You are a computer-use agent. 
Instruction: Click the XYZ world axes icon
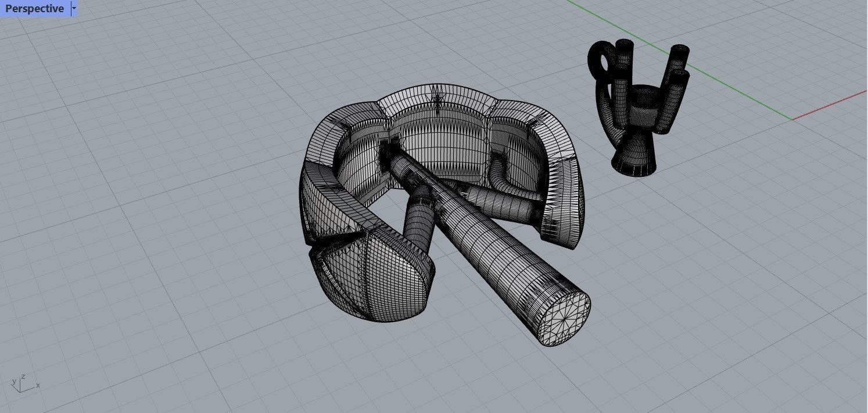pos(24,383)
